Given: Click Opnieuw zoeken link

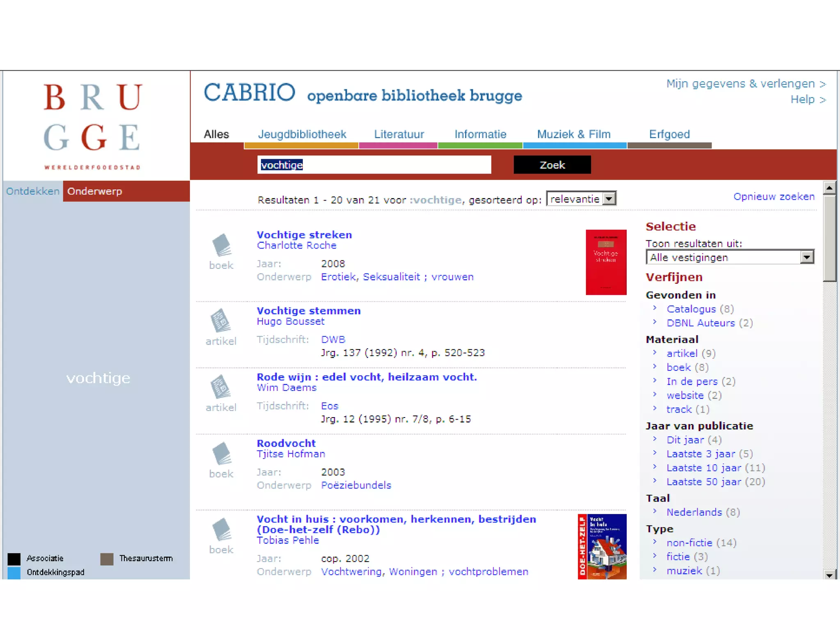Looking at the screenshot, I should pyautogui.click(x=774, y=196).
